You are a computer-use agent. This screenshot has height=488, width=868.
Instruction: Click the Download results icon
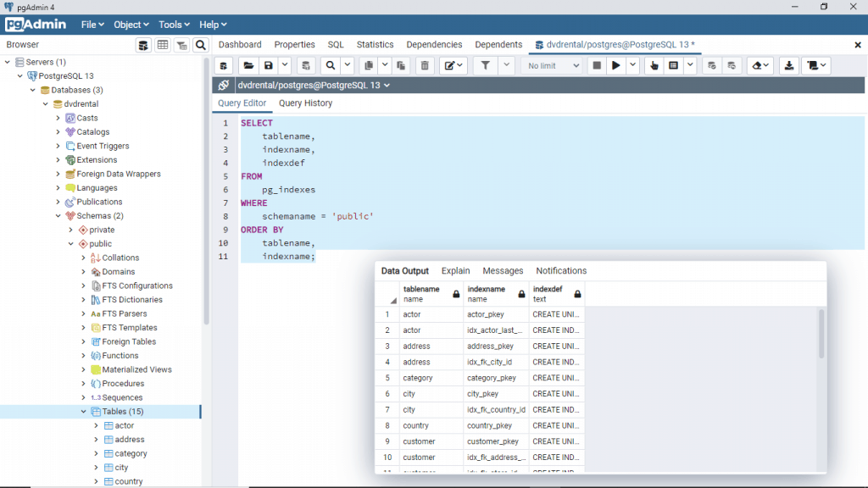(x=789, y=65)
